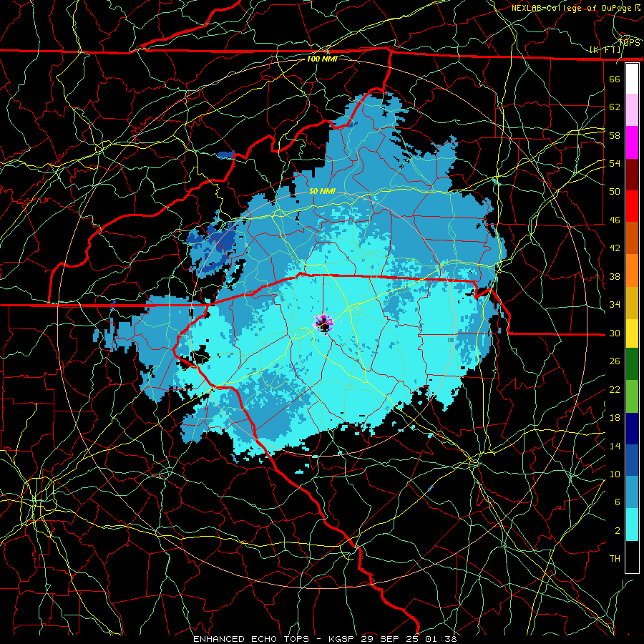Select the "38" legend value
Viewport: 644px width, 644px height.
[x=615, y=276]
